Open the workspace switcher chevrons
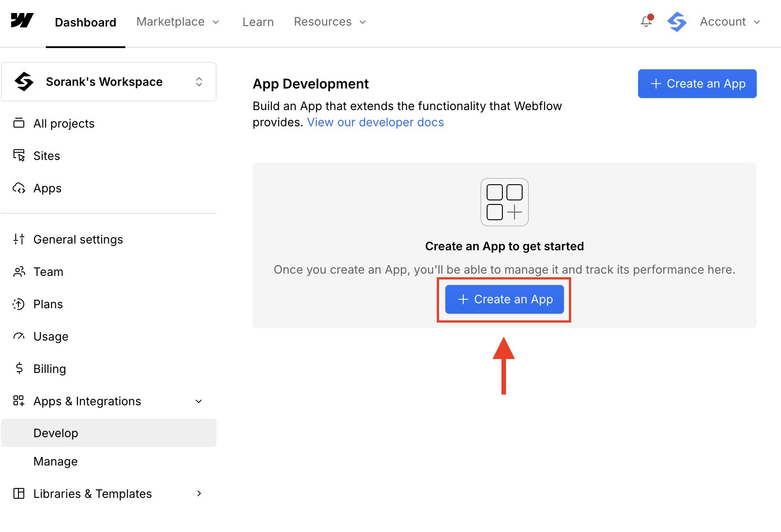Image resolution: width=781 pixels, height=532 pixels. (199, 82)
